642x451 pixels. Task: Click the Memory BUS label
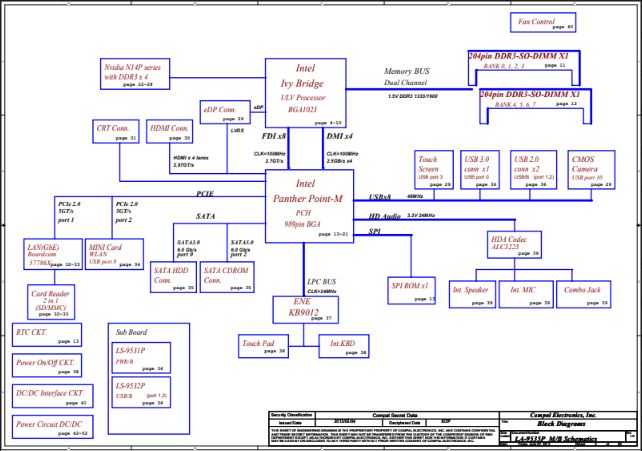pyautogui.click(x=407, y=71)
